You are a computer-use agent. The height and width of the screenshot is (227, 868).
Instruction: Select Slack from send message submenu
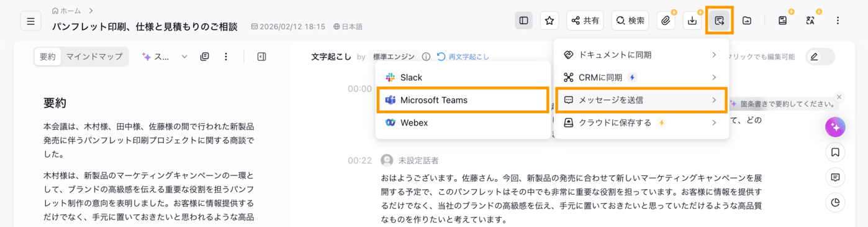[463, 77]
